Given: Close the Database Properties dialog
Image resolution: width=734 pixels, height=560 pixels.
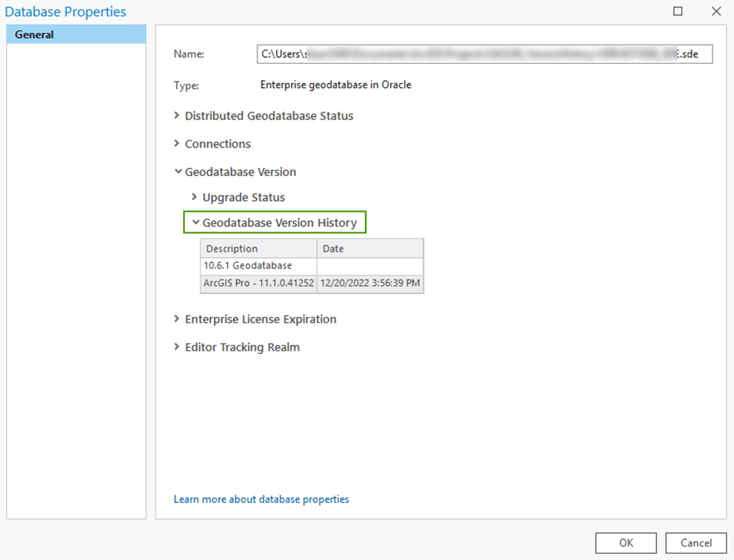Looking at the screenshot, I should pyautogui.click(x=716, y=11).
